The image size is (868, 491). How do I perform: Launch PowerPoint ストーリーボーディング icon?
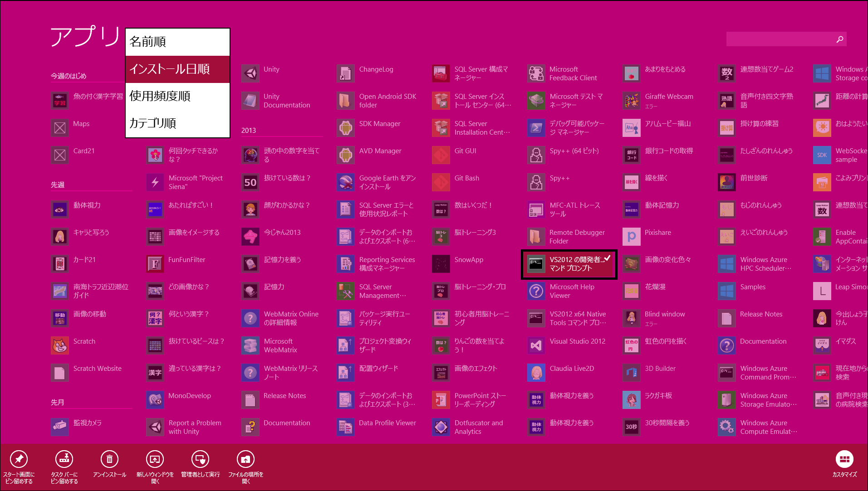441,400
